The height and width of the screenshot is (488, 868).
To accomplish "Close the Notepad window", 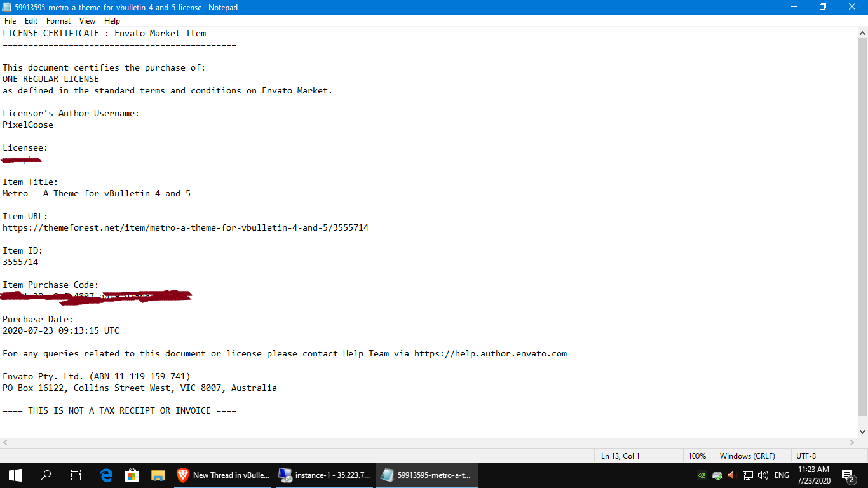I will click(853, 7).
